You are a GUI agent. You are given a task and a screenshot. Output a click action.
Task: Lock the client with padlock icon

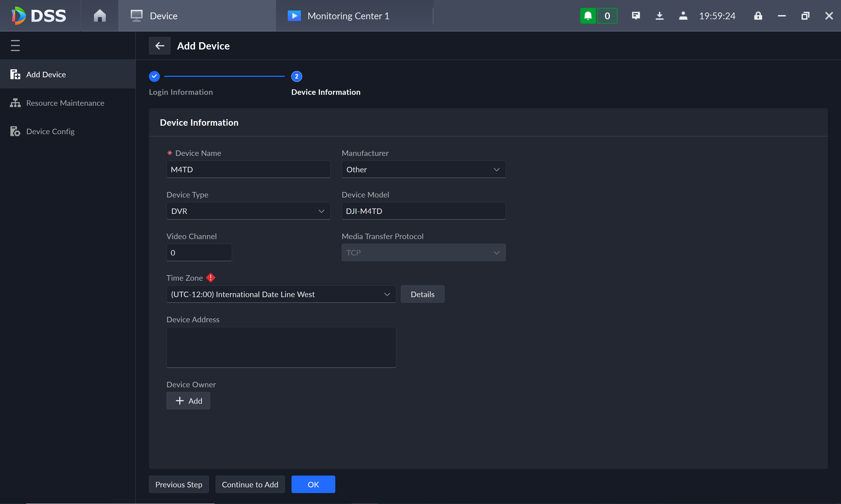(x=758, y=16)
